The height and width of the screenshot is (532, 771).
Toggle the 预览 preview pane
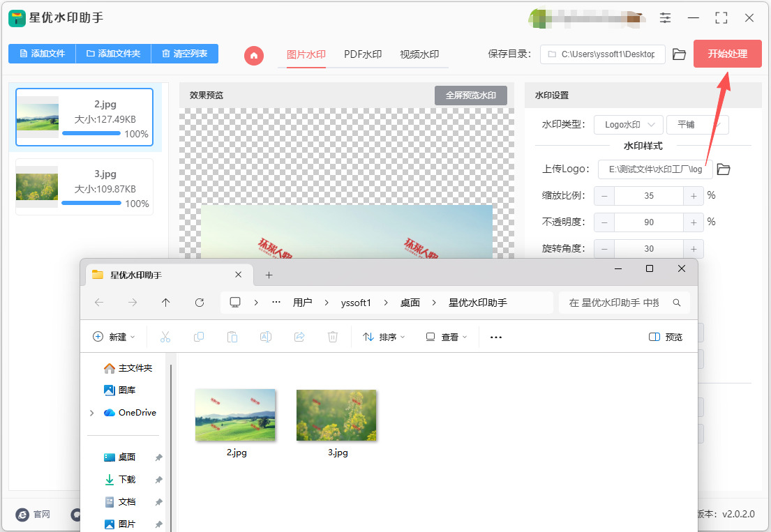(x=666, y=337)
